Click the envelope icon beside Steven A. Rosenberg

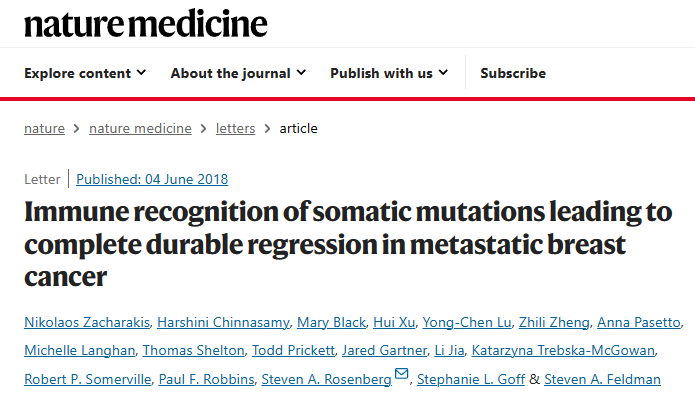tap(401, 374)
